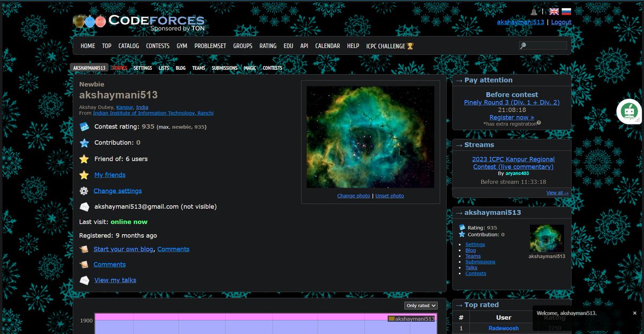Open the aryanc403 streamer profile
644x334 pixels.
[x=517, y=173]
